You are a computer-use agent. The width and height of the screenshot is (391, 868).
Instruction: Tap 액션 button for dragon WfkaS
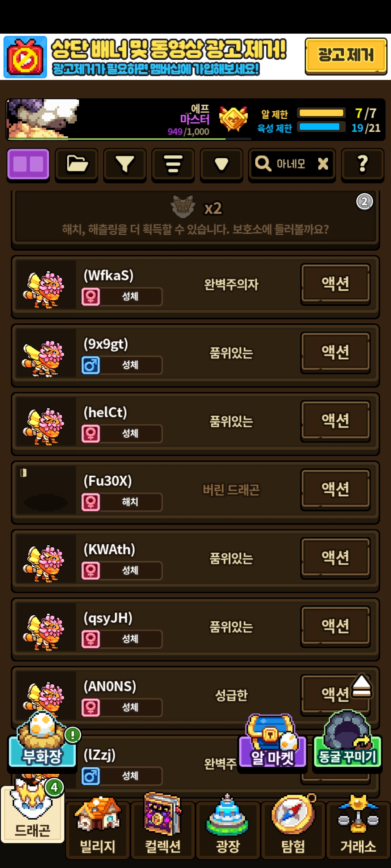pos(335,284)
